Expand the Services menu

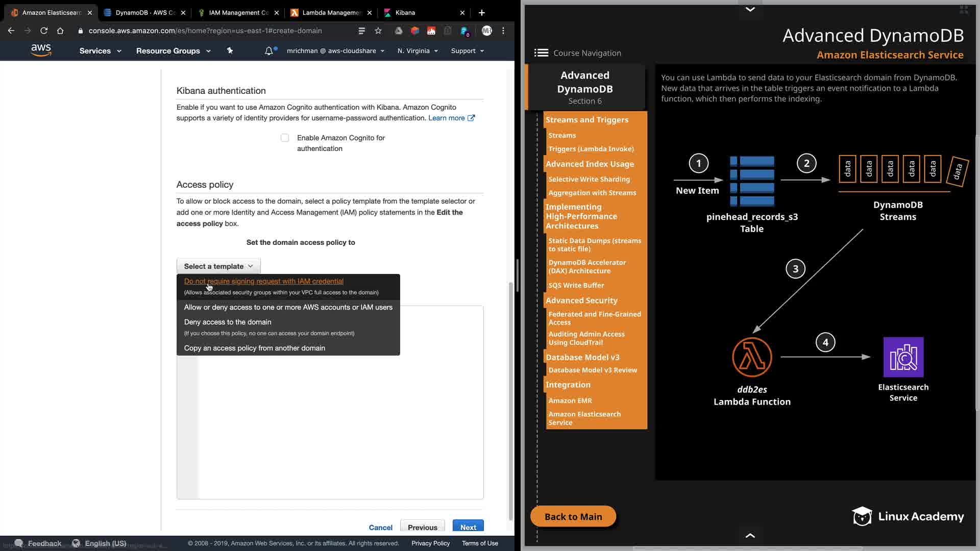100,51
